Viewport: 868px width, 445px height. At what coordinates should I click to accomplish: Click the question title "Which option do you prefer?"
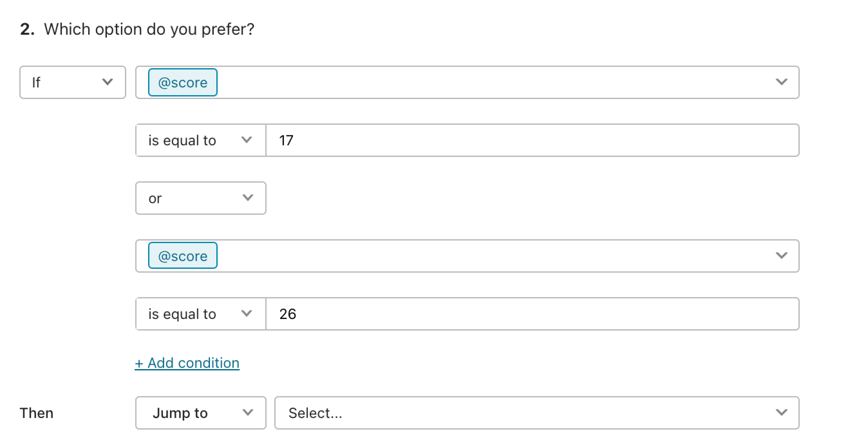[x=149, y=29]
